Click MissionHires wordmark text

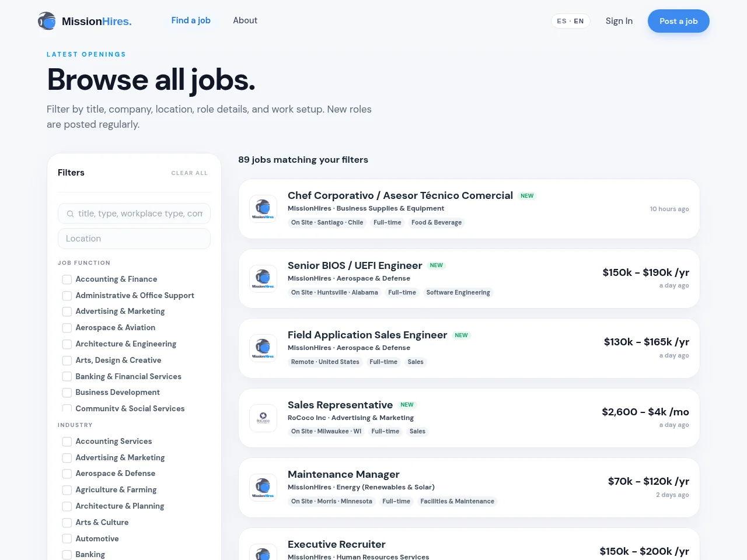(x=97, y=22)
